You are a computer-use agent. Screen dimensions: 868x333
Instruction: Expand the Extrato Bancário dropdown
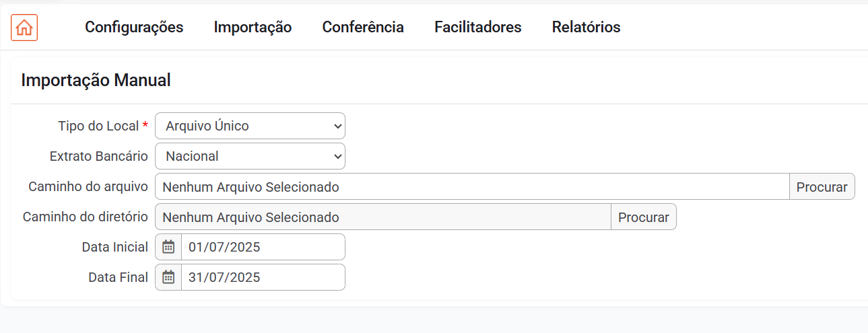coord(250,156)
